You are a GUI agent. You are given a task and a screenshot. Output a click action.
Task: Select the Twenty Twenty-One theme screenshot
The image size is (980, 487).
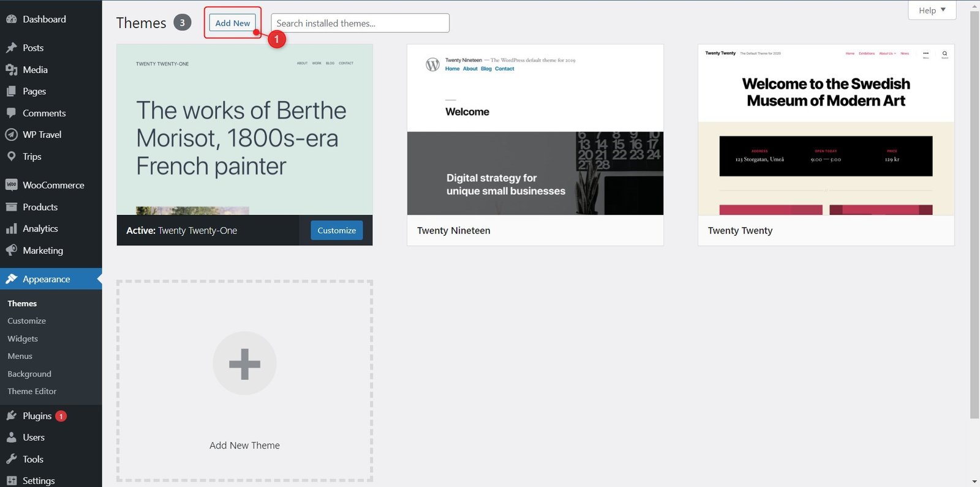244,129
